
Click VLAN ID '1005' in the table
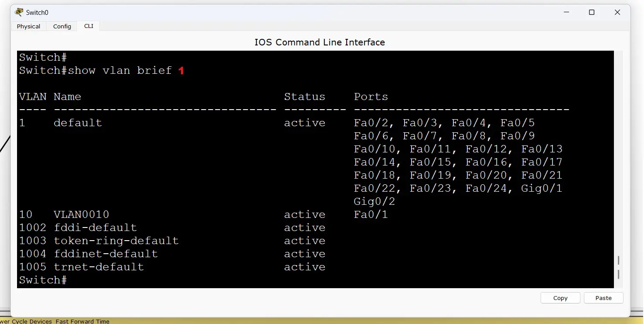click(x=32, y=267)
